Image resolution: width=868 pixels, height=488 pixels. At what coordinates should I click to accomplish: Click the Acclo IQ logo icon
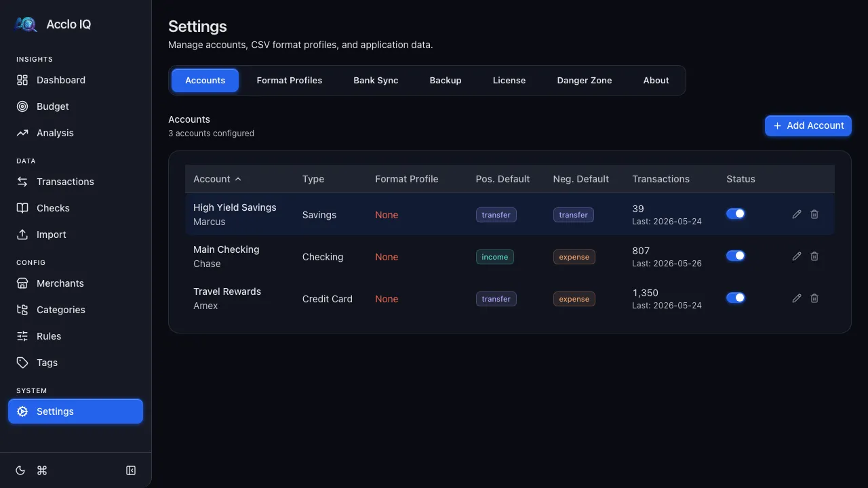pos(26,24)
